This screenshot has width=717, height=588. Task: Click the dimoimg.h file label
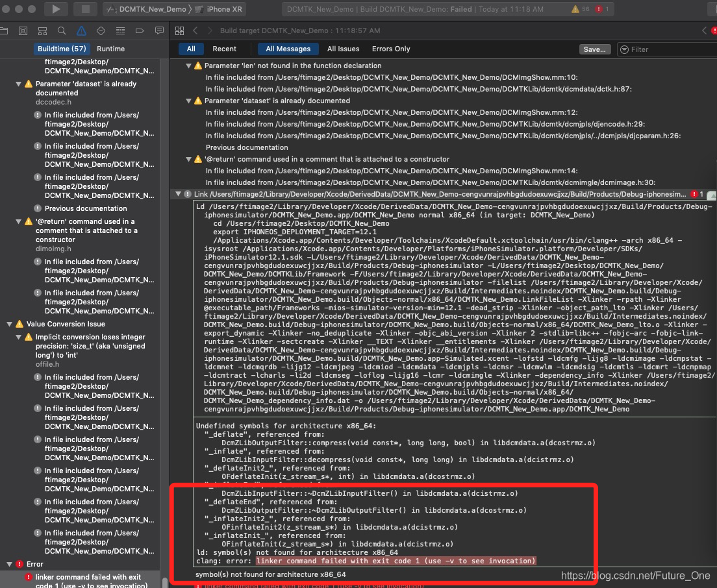click(x=53, y=249)
